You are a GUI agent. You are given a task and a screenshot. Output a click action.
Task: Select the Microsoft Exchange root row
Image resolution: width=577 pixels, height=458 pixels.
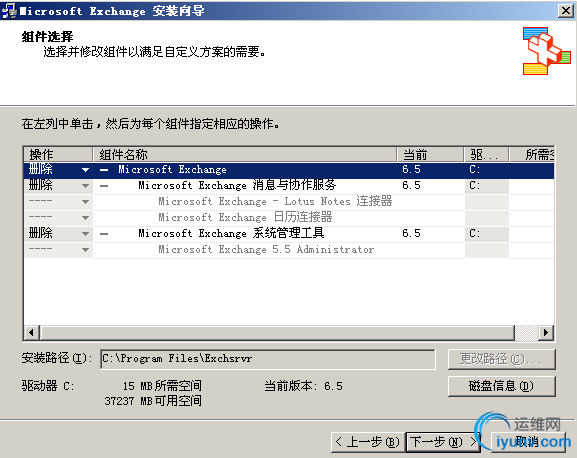click(289, 170)
